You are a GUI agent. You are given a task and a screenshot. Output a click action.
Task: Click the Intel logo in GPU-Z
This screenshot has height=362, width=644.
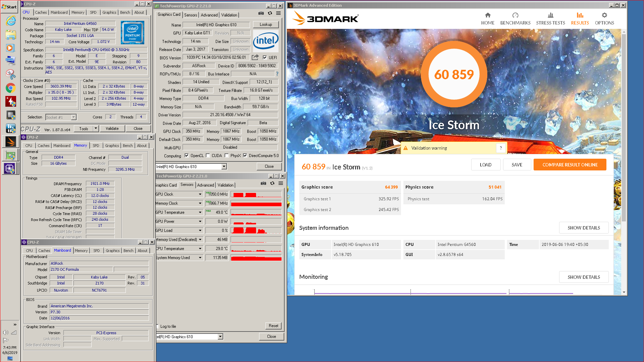265,41
